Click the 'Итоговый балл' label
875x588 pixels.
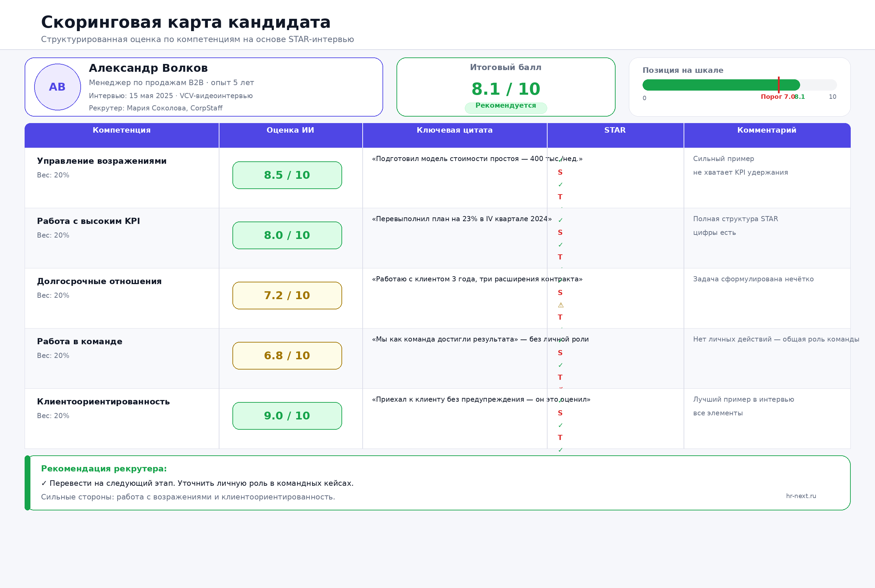[506, 67]
